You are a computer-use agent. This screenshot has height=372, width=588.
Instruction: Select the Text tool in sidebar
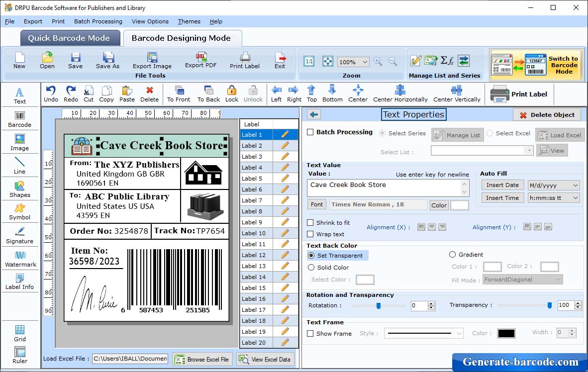tap(19, 95)
